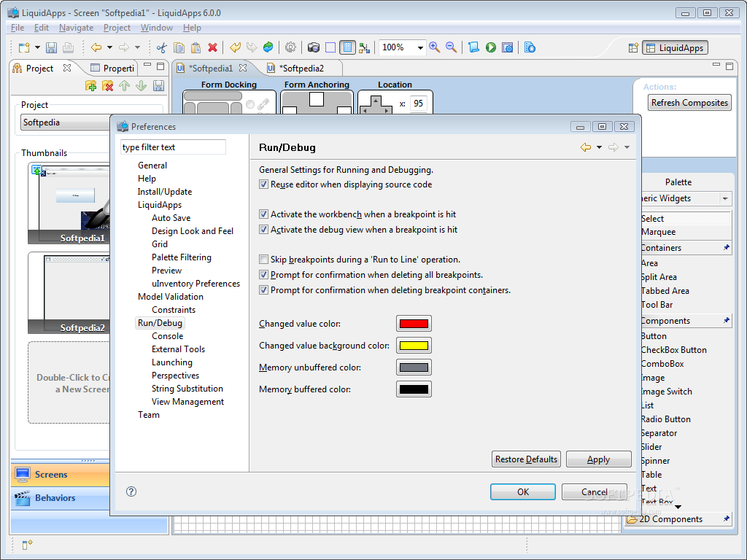Click the LiquidApps perspective button

675,47
